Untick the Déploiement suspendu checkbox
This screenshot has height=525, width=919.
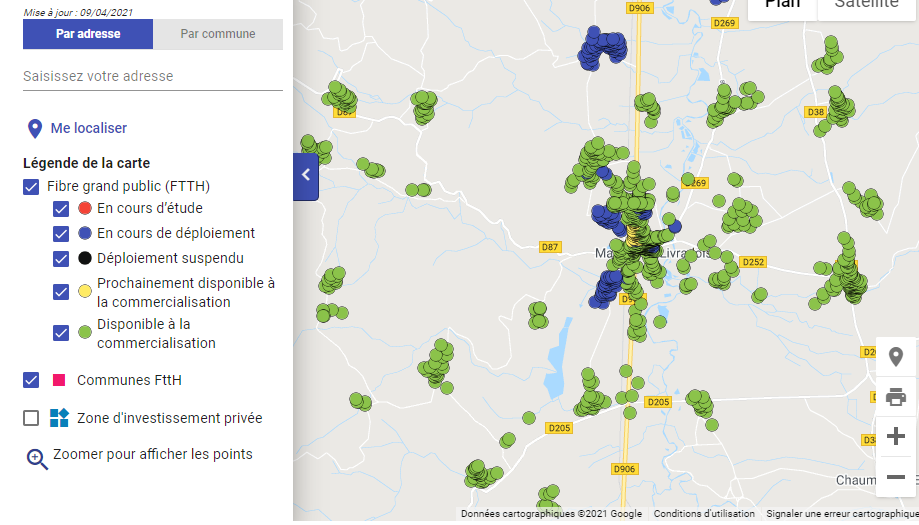click(61, 259)
